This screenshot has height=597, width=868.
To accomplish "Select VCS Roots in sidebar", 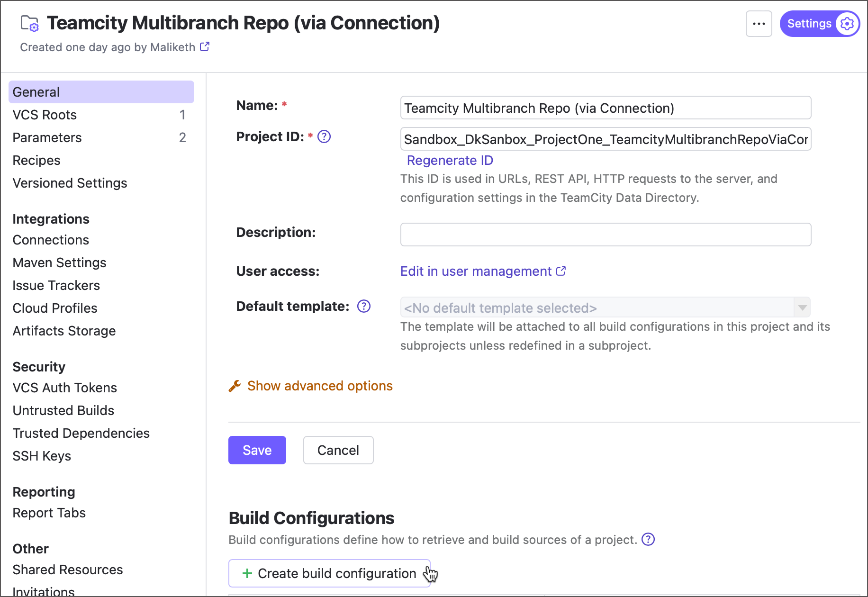I will pos(45,115).
